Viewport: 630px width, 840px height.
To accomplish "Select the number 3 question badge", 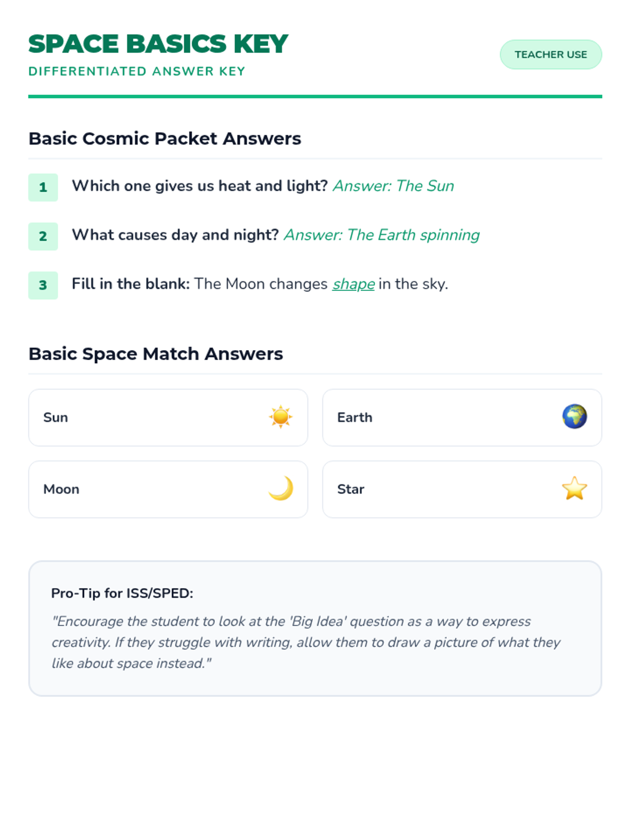I will [x=43, y=285].
